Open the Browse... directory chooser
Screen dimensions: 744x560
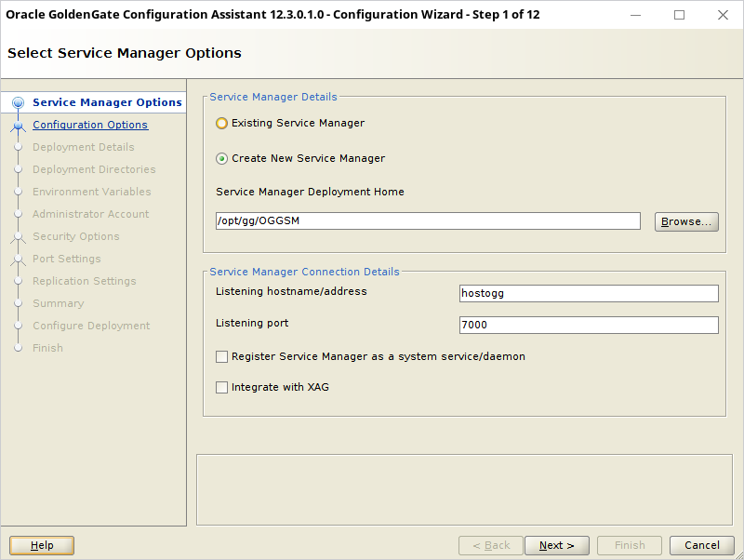point(686,221)
